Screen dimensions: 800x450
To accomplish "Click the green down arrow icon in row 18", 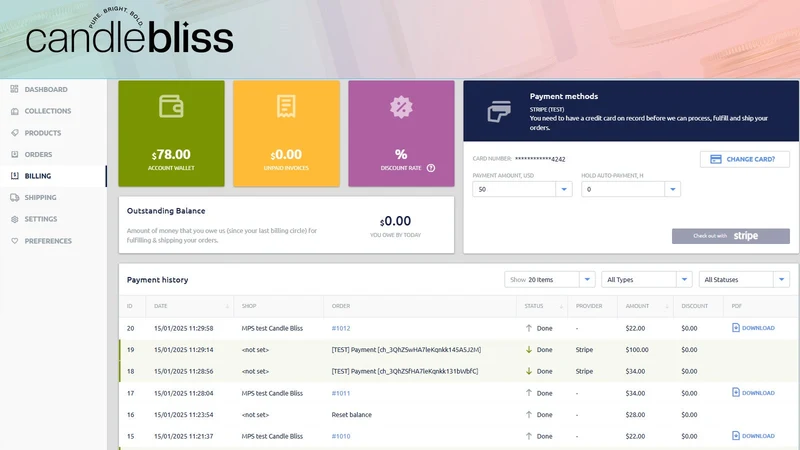I will point(529,371).
